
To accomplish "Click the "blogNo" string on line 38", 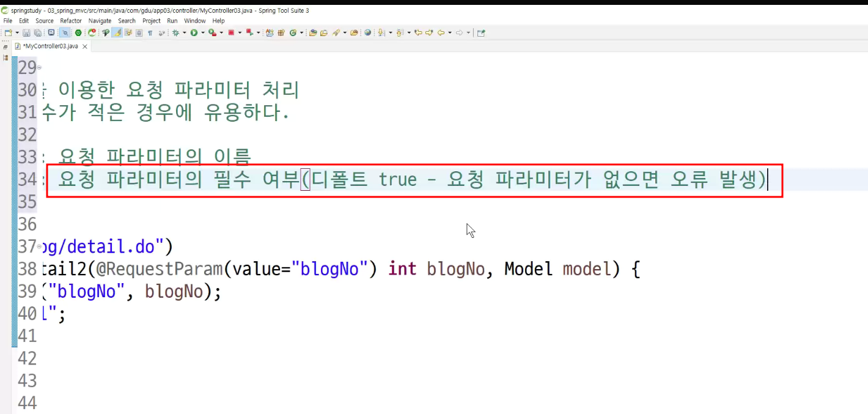I will point(330,269).
